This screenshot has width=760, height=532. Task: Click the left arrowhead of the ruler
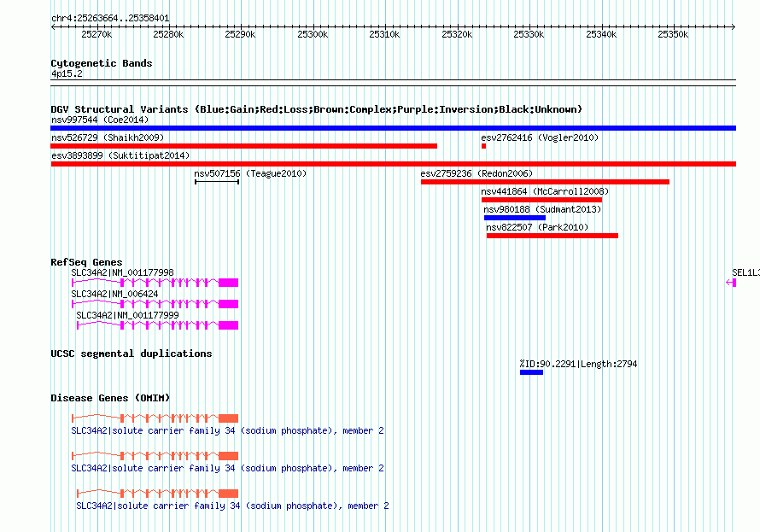click(x=53, y=27)
